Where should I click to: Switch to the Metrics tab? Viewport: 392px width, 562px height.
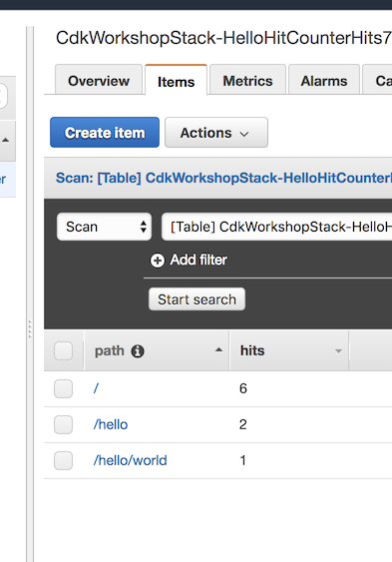[x=247, y=81]
